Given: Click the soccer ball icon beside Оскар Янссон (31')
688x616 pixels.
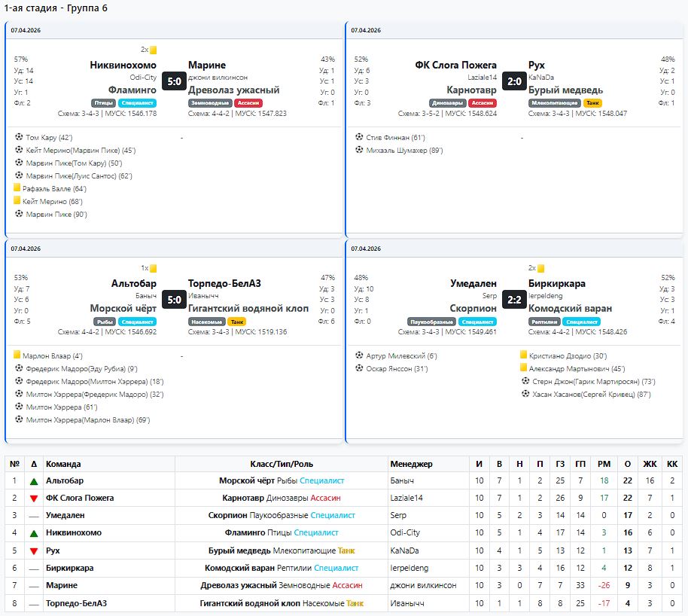Looking at the screenshot, I should click(359, 368).
